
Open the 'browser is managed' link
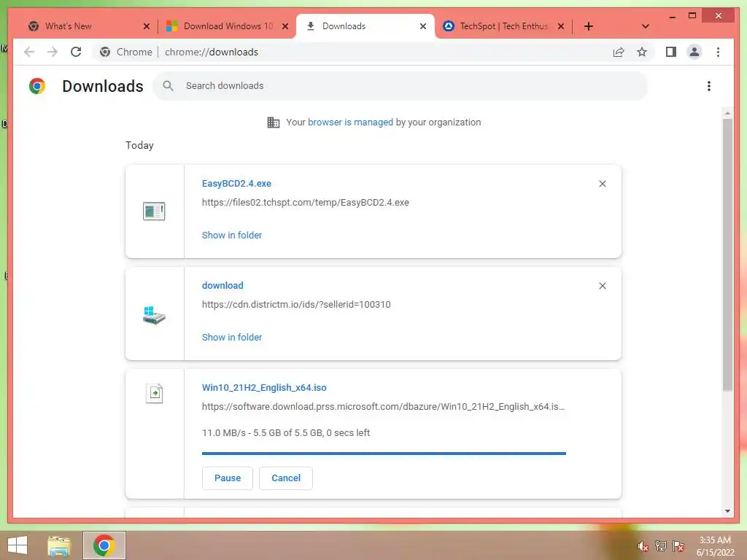point(350,122)
